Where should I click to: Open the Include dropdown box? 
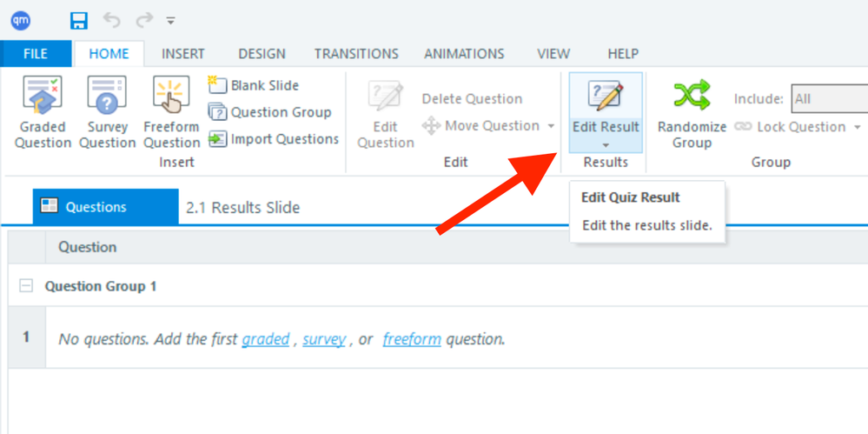click(828, 99)
